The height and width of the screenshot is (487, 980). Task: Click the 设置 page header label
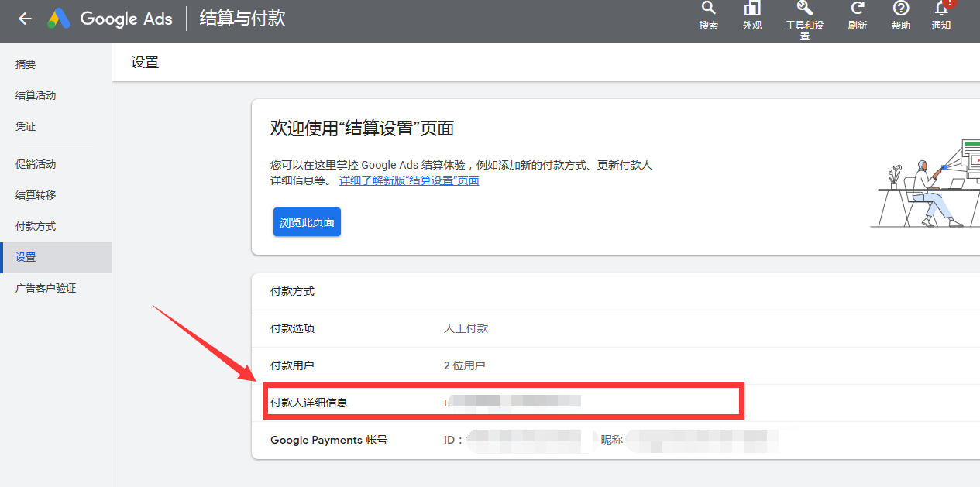click(x=145, y=63)
